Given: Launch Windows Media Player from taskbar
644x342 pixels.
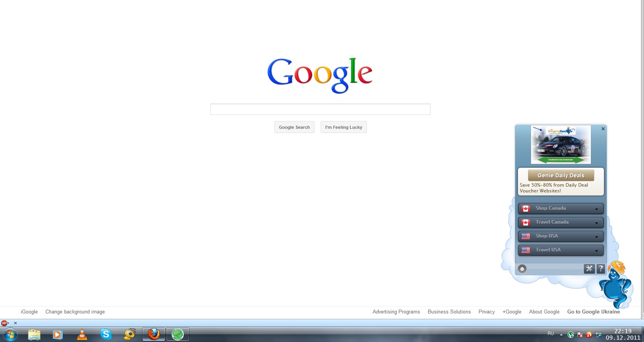Looking at the screenshot, I should tap(57, 334).
